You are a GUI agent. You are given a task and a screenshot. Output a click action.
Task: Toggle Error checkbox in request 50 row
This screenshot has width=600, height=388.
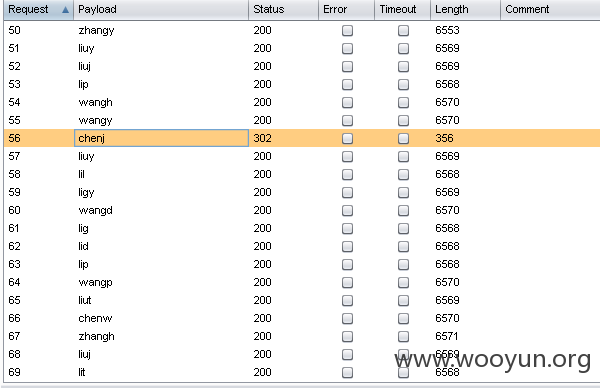[347, 31]
